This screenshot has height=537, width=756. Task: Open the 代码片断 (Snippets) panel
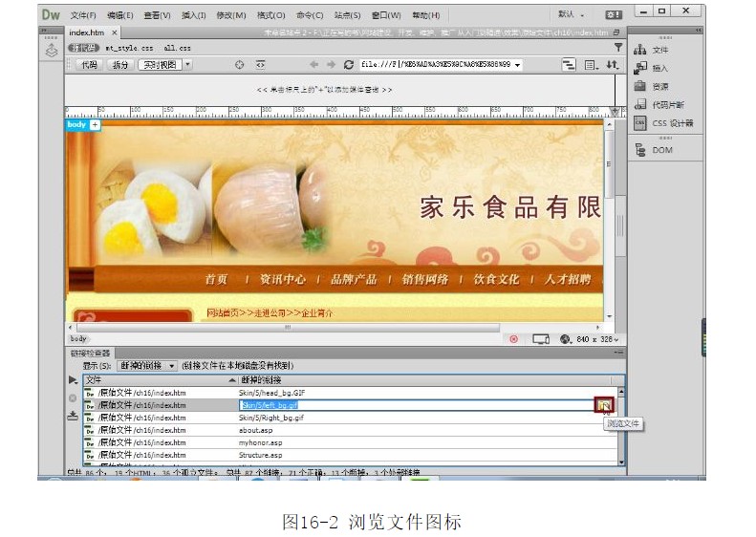point(667,105)
